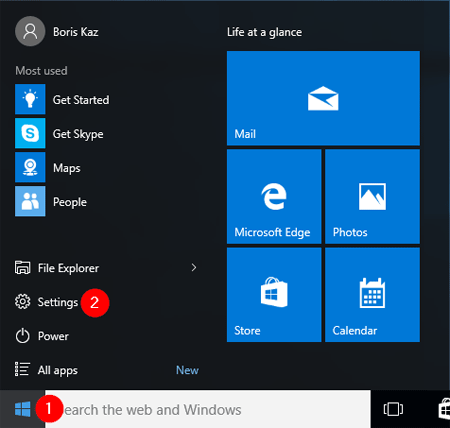The image size is (450, 428).
Task: Click the New label beside All apps
Action: pyautogui.click(x=187, y=370)
